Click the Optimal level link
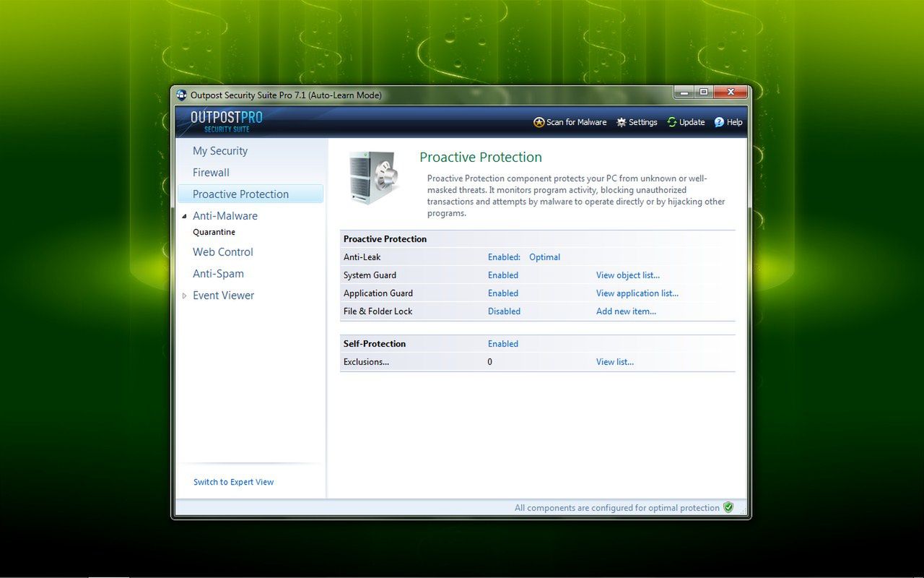Viewport: 924px width, 578px height. pyautogui.click(x=544, y=257)
